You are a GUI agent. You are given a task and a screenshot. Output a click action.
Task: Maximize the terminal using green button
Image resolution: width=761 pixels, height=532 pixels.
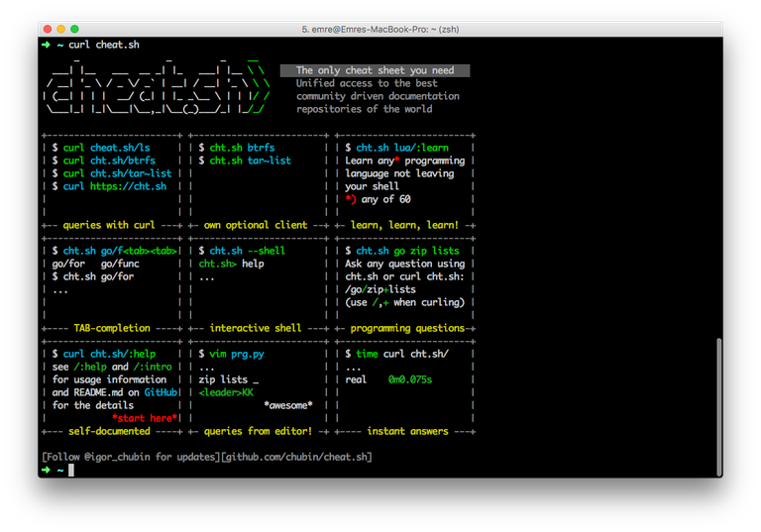coord(75,30)
